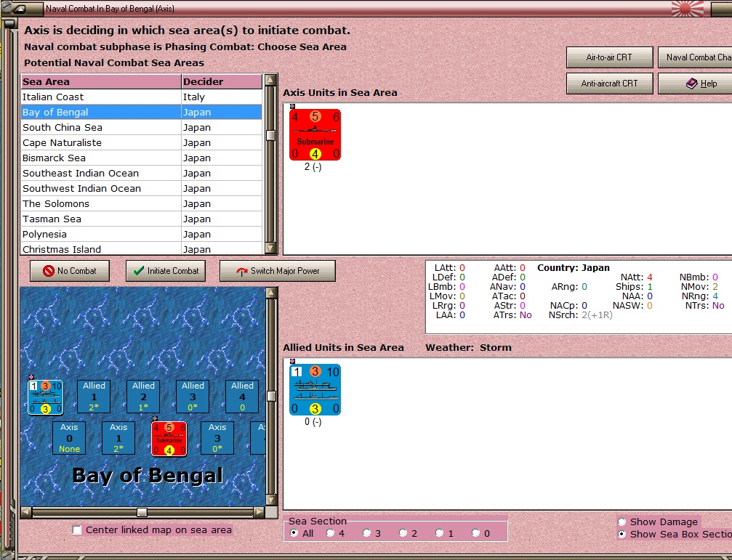732x560 pixels.
Task: Open the Air-to-air CRT chart
Action: (x=609, y=57)
